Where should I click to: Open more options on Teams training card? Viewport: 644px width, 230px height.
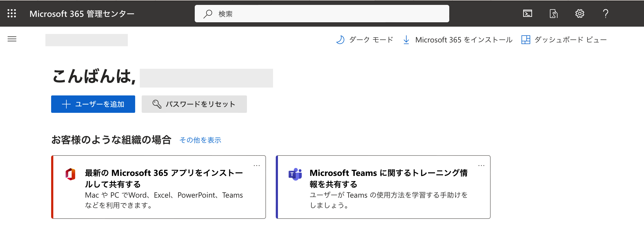coord(481,165)
